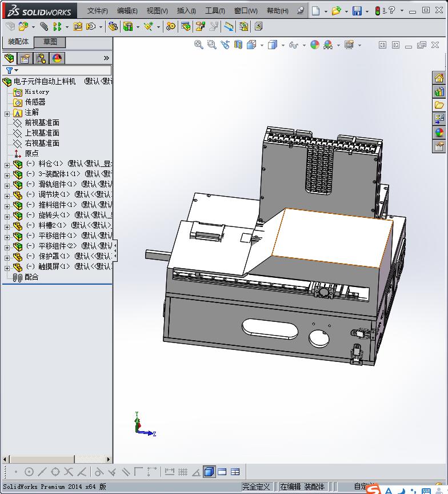448x494 pixels.
Task: Open dropdown arrow next to Open file icon
Action: (346, 11)
